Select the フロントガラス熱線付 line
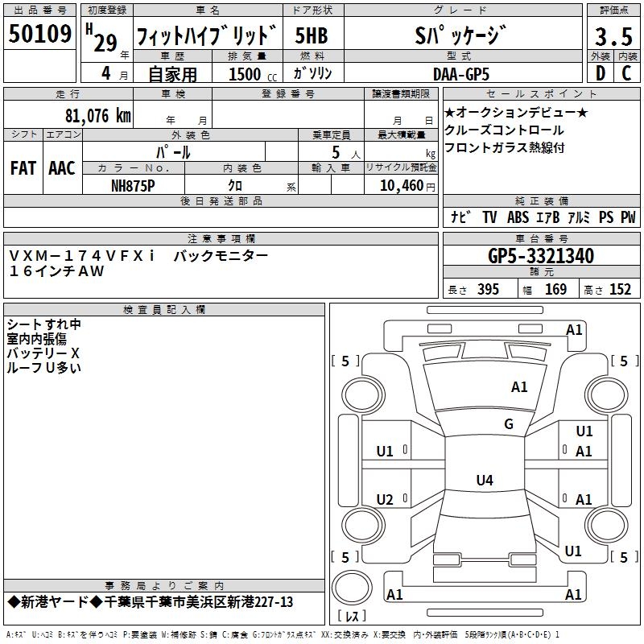Screen dimensions: 644x644 (x=505, y=147)
